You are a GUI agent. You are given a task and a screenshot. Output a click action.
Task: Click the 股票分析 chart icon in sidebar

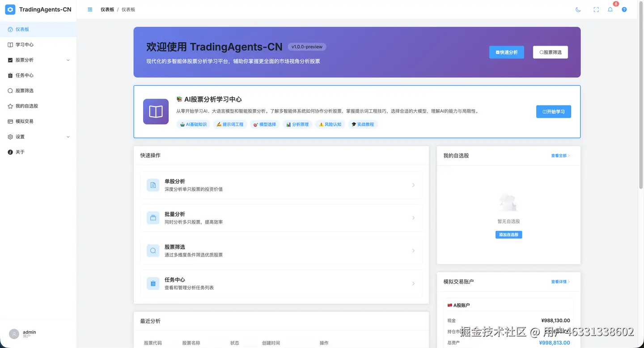10,60
